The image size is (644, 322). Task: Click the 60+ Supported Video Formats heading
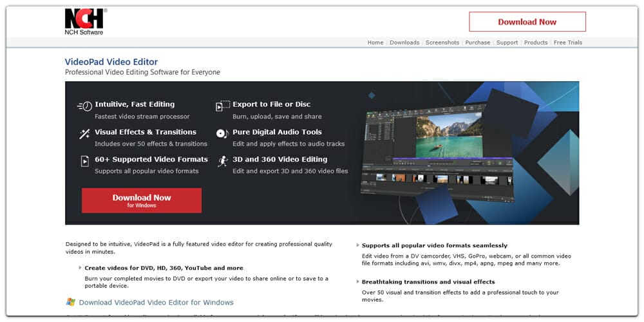pyautogui.click(x=151, y=159)
